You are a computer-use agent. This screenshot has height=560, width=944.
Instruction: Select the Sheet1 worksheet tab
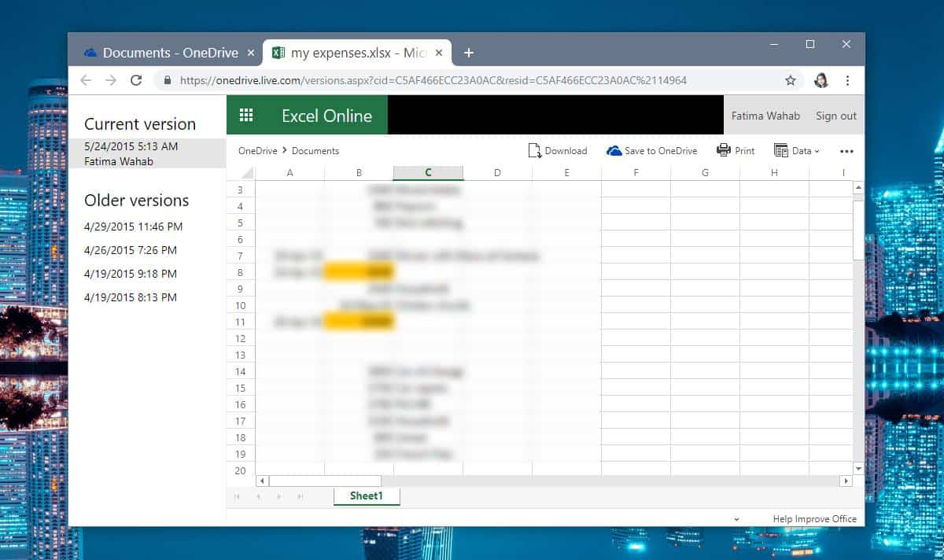click(367, 496)
